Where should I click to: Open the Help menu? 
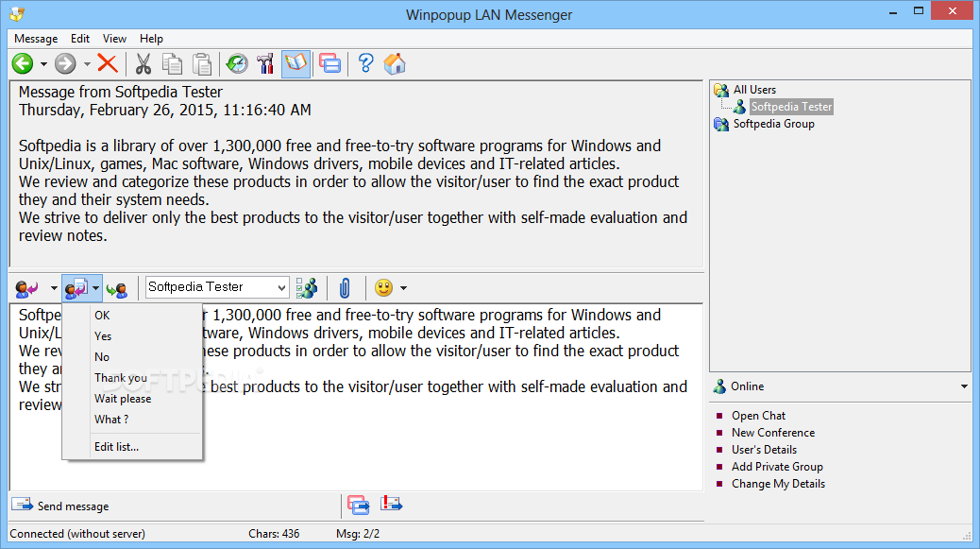151,39
